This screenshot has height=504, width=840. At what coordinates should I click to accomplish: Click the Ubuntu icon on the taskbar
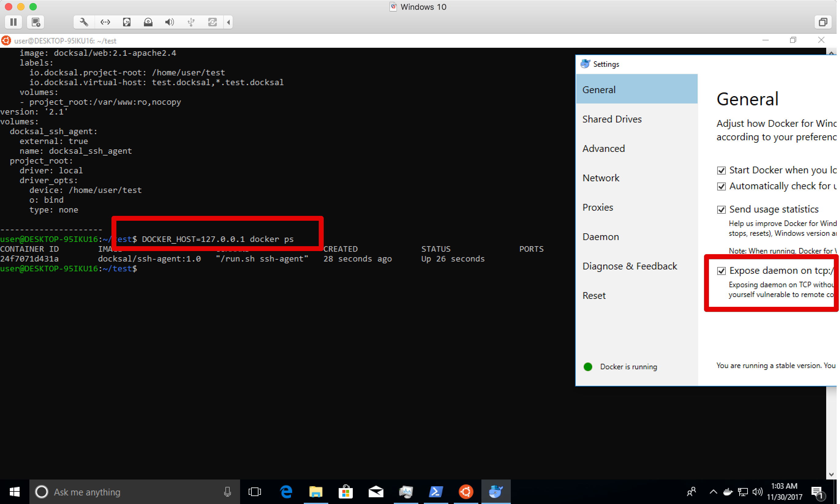(466, 492)
